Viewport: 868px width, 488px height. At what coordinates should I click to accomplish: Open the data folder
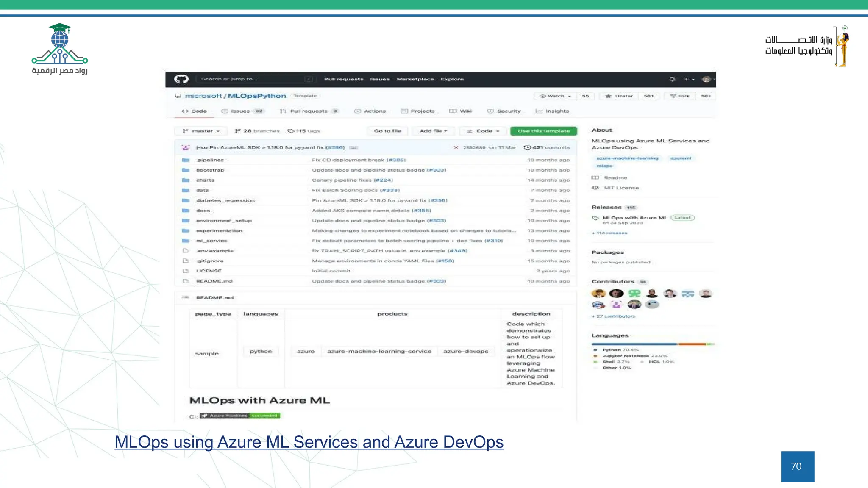tap(203, 191)
